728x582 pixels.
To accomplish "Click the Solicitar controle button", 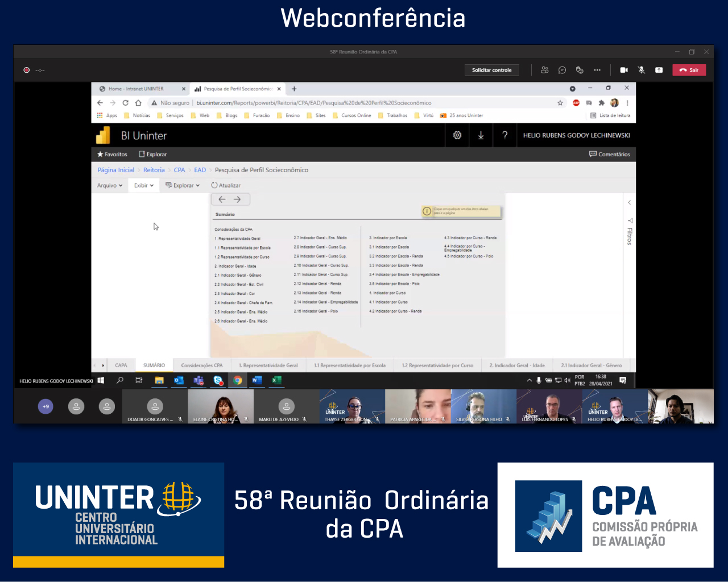I will click(491, 70).
